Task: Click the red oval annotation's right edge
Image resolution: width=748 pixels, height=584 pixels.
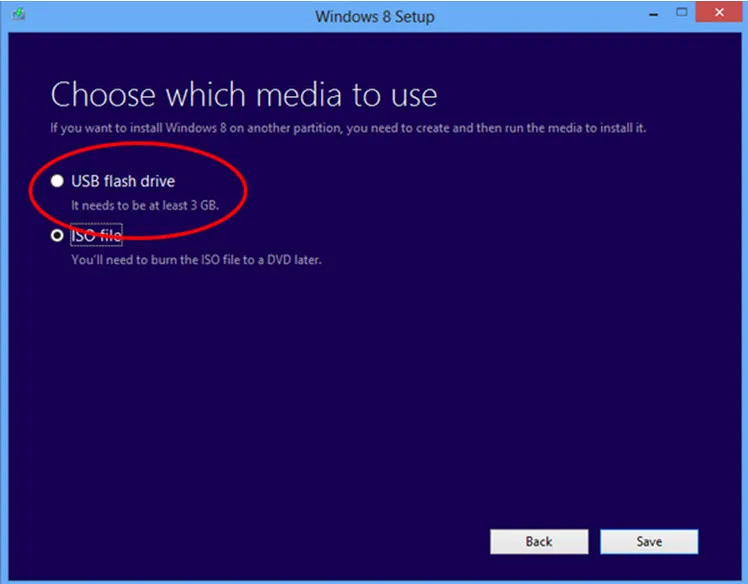Action: coord(246,188)
